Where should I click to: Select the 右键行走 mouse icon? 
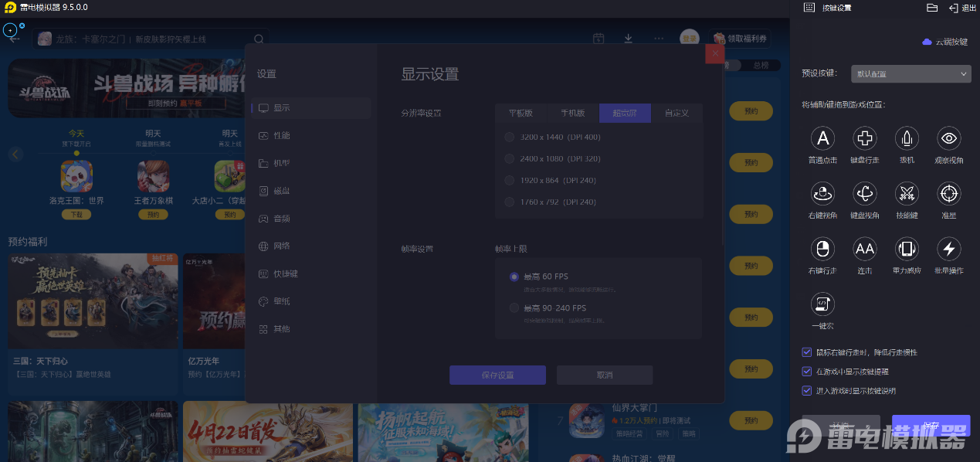point(822,249)
